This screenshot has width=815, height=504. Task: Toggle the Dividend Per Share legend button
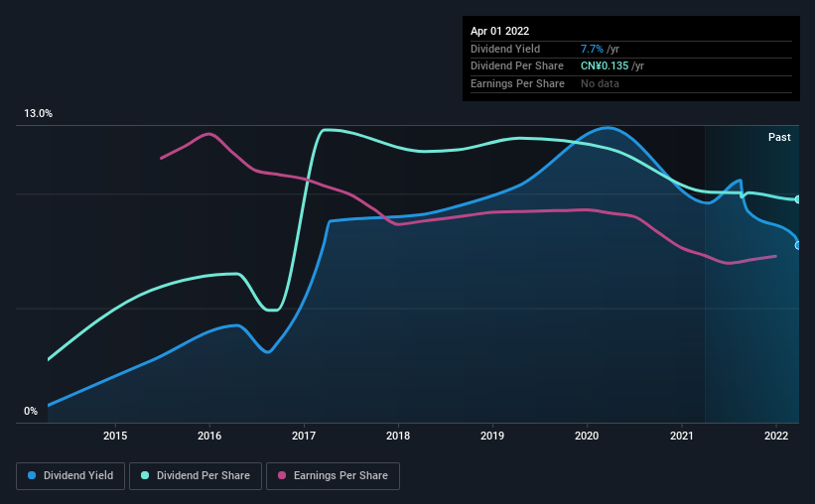point(196,476)
